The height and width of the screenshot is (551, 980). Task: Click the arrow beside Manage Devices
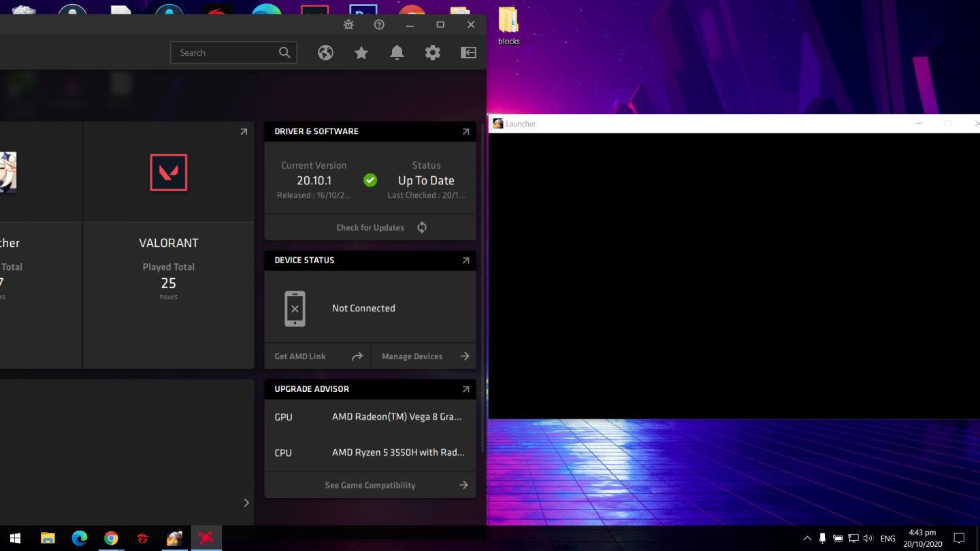coord(465,356)
